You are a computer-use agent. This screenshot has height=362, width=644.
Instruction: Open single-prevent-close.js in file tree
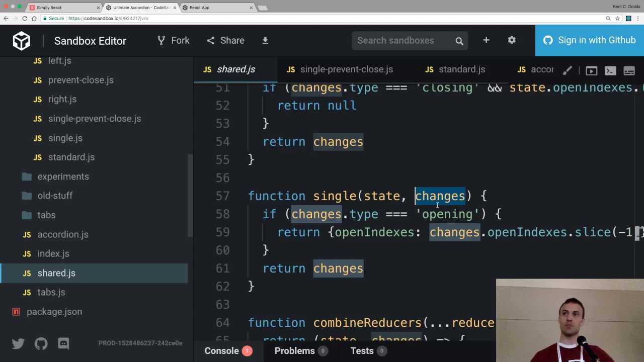tap(95, 119)
